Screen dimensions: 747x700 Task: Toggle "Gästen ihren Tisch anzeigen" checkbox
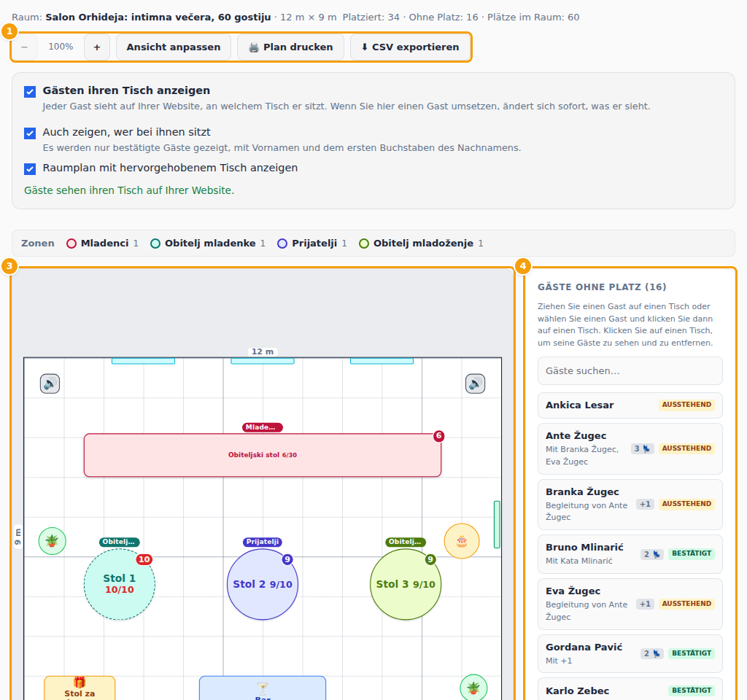tap(30, 91)
